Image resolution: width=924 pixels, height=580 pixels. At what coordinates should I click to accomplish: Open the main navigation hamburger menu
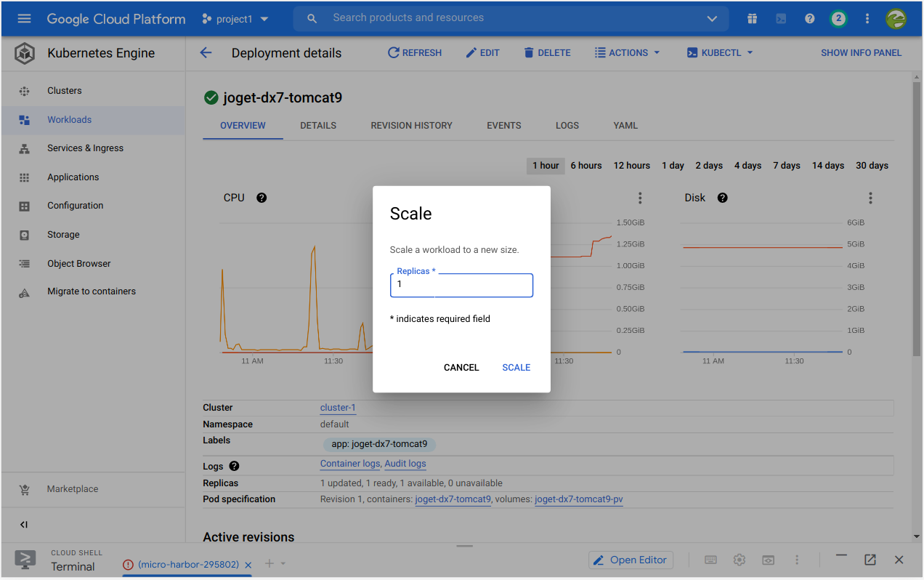(24, 19)
